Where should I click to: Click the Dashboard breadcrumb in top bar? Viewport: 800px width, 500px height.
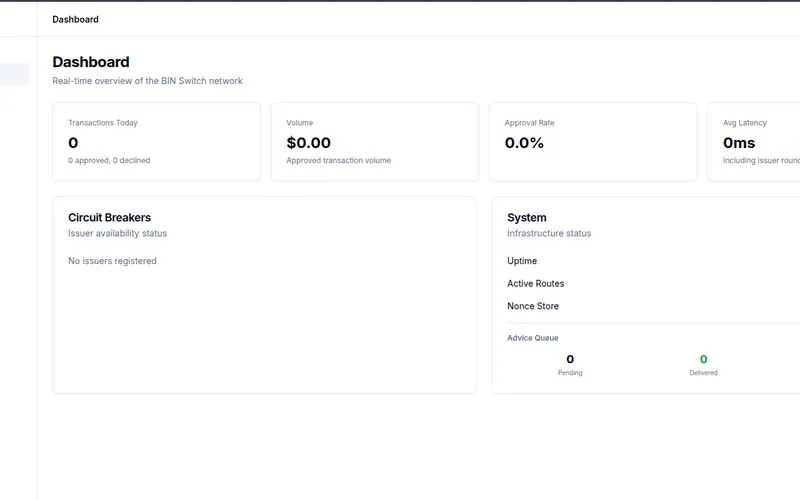click(76, 19)
